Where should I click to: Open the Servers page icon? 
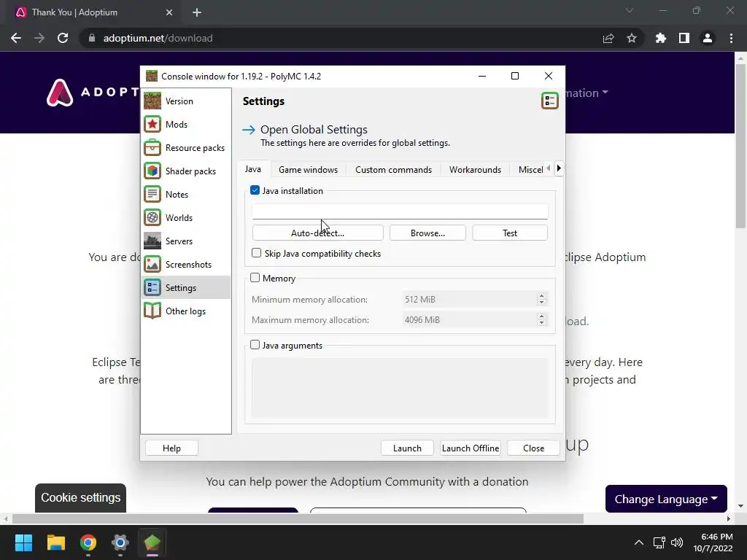[x=152, y=241]
